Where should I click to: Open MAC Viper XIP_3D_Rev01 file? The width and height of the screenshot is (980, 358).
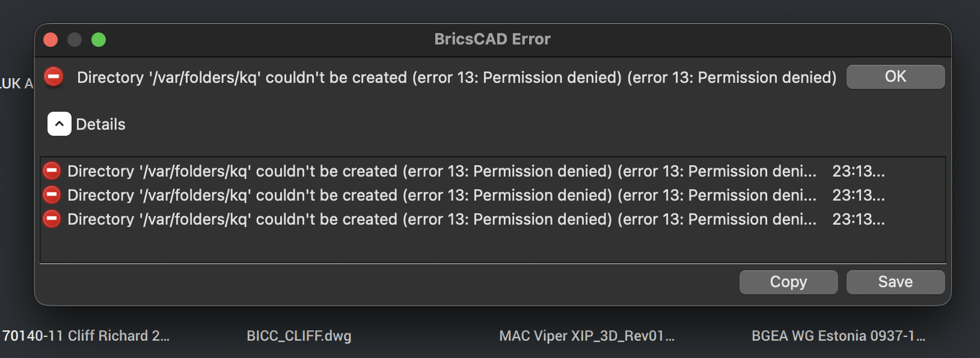(586, 336)
